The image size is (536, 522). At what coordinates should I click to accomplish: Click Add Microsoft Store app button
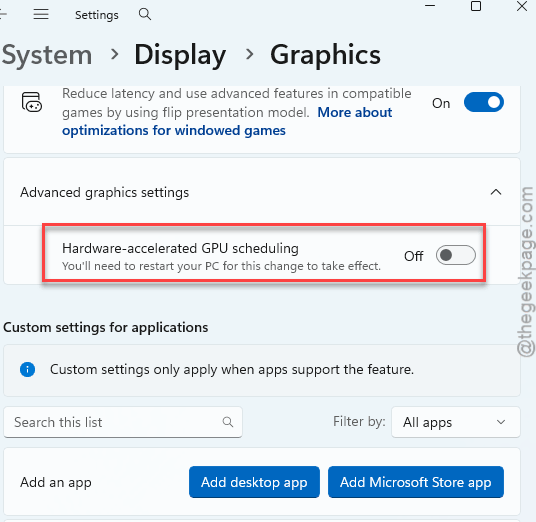pos(416,482)
